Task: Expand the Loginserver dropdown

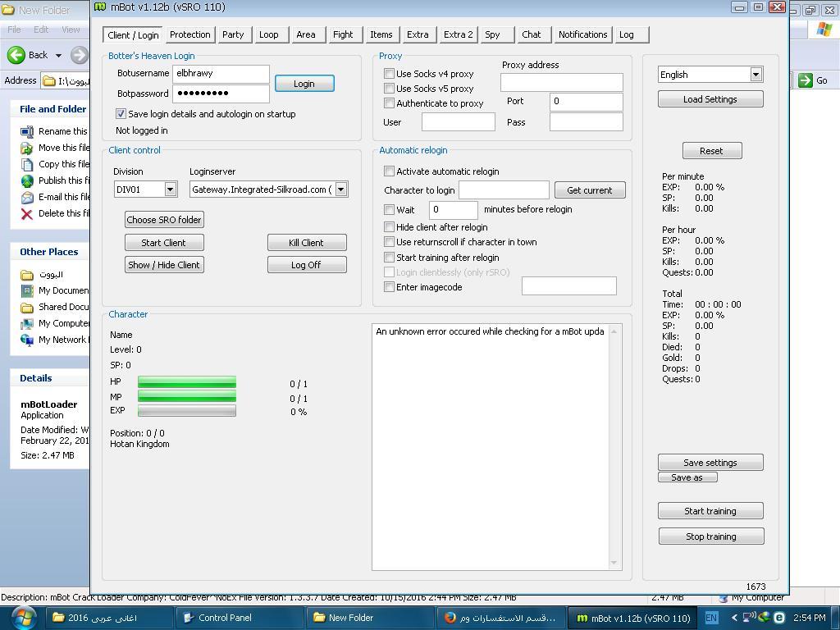Action: coord(340,189)
